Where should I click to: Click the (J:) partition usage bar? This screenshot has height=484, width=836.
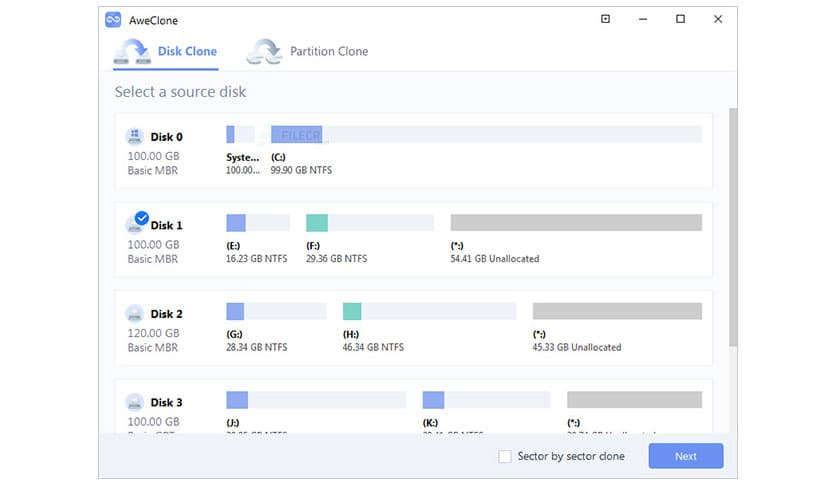point(316,400)
